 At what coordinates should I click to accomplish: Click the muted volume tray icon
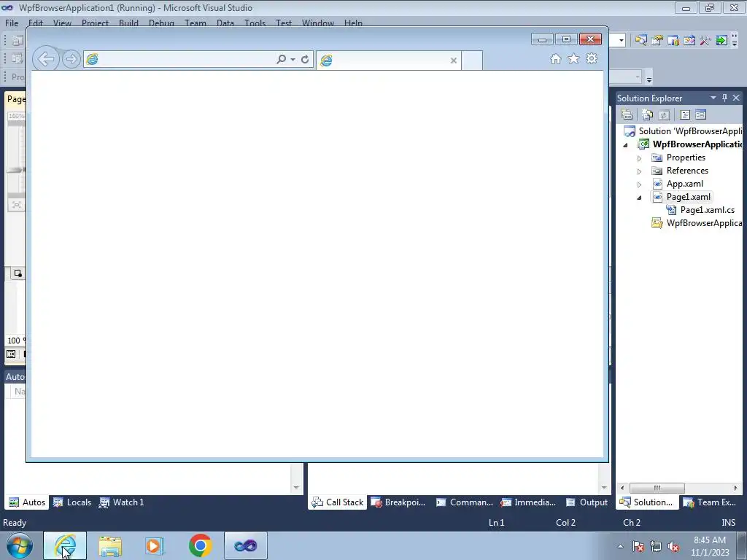(673, 546)
